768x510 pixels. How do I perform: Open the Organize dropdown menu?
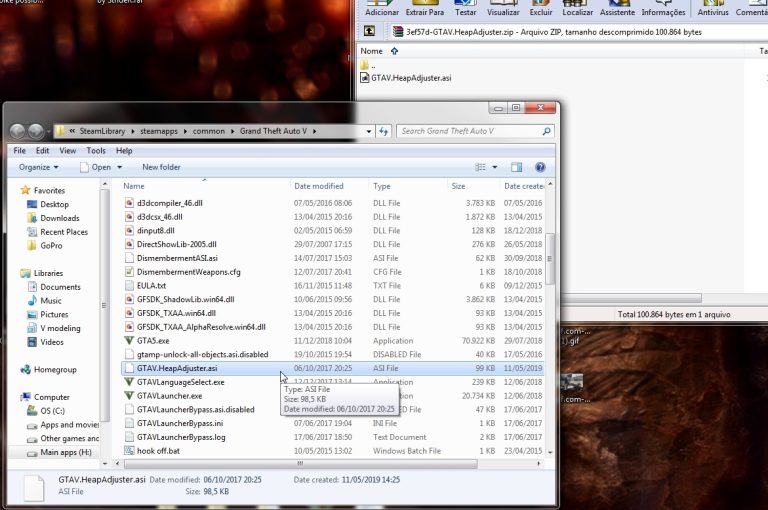(39, 168)
